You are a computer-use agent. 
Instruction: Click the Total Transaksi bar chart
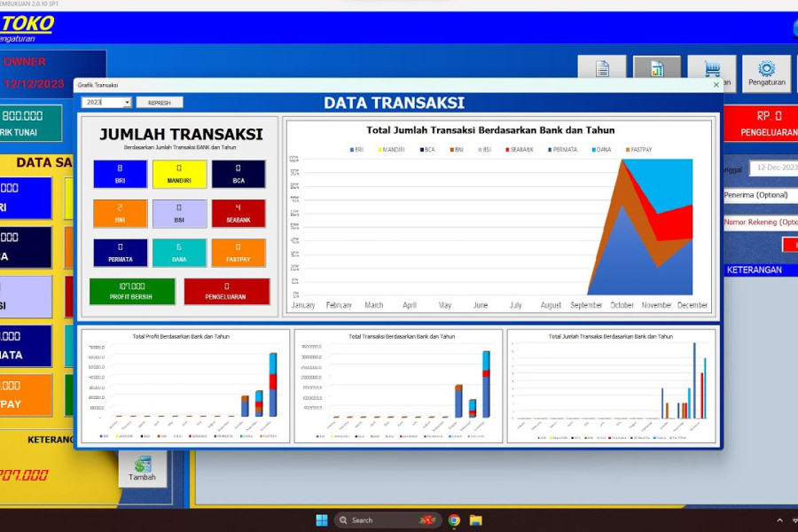[398, 386]
